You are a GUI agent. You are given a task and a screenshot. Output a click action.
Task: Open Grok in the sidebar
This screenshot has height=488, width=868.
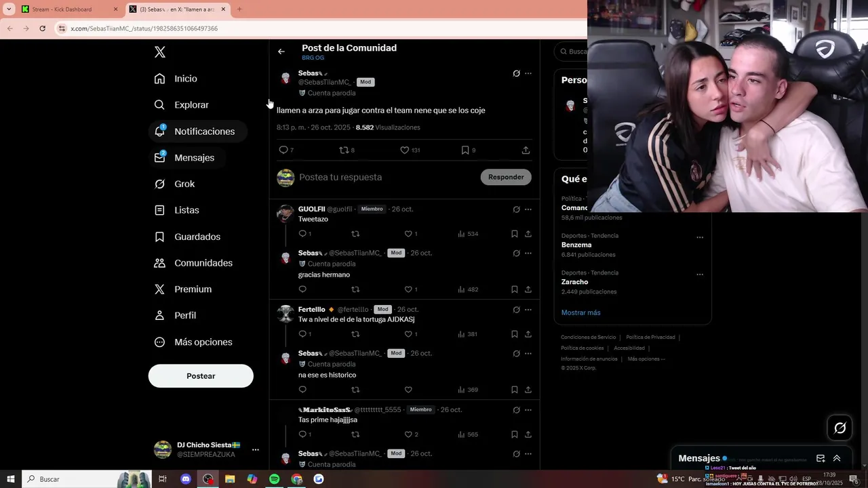tap(174, 184)
